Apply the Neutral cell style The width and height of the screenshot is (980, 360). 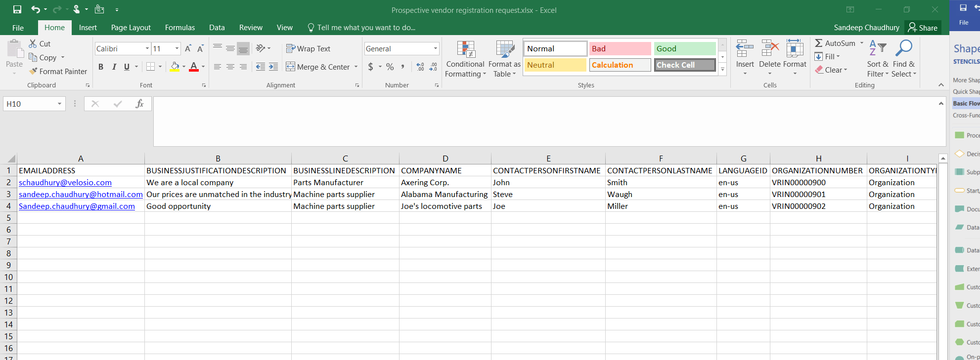[555, 65]
